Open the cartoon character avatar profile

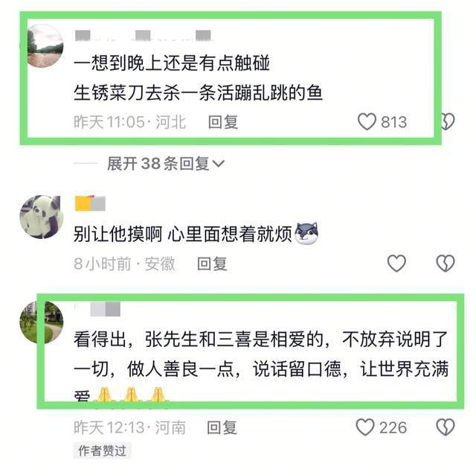pos(42,217)
